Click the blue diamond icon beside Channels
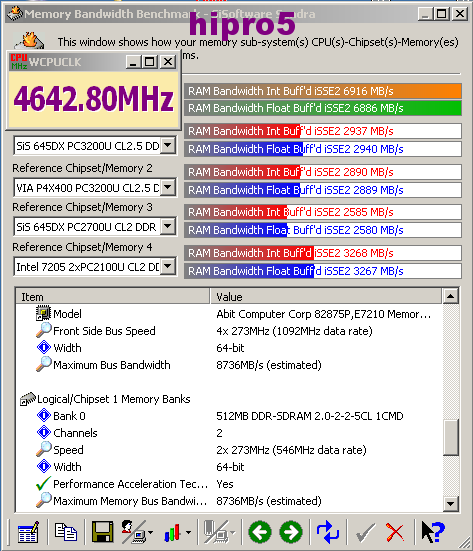This screenshot has width=473, height=551. (x=44, y=432)
